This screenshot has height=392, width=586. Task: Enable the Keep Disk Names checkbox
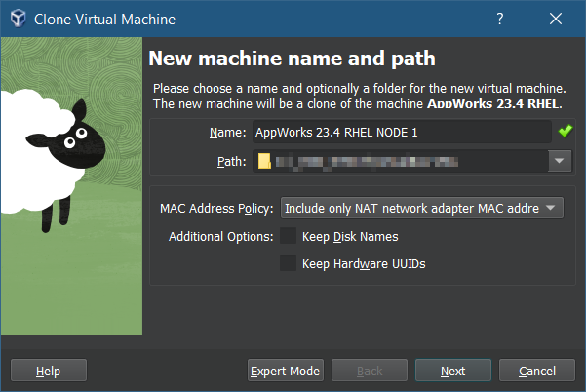pyautogui.click(x=289, y=236)
